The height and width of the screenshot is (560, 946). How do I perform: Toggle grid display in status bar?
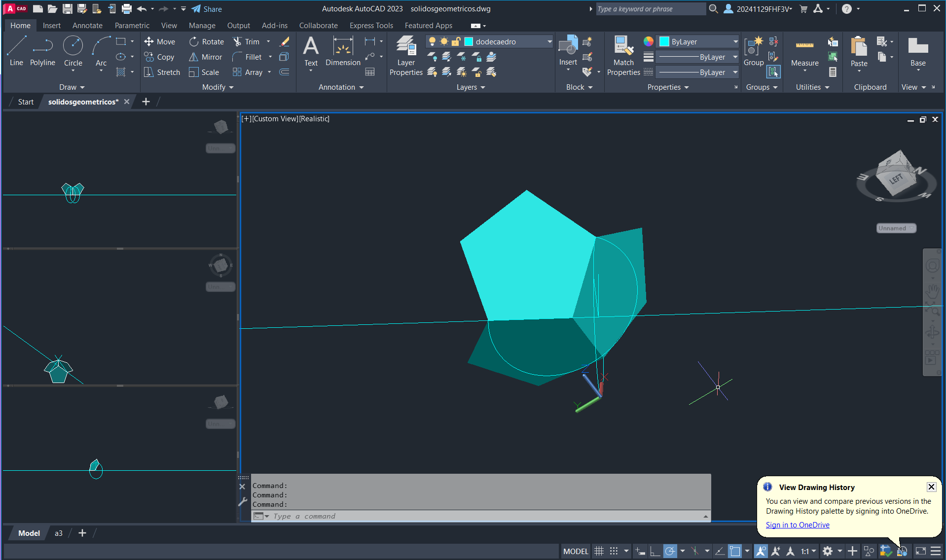pyautogui.click(x=599, y=551)
